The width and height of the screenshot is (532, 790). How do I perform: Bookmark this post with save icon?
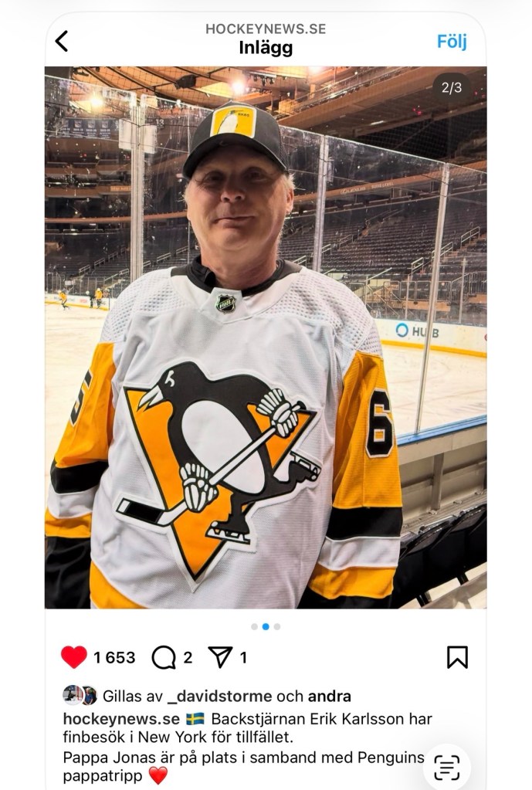click(457, 657)
